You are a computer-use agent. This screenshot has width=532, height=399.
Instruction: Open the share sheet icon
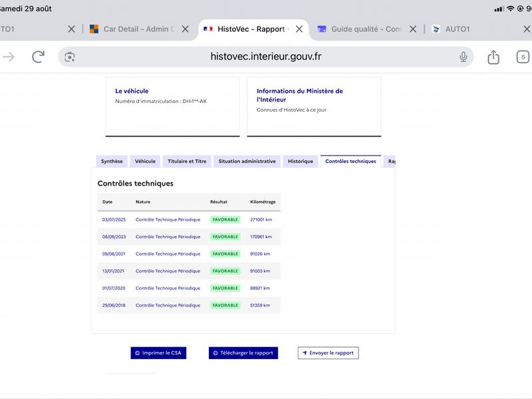[493, 57]
